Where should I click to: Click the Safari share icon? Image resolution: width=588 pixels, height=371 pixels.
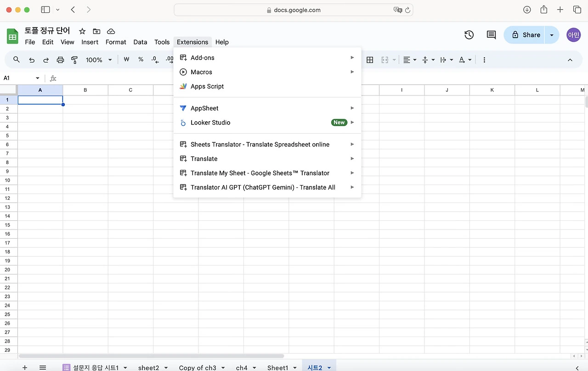tap(543, 9)
